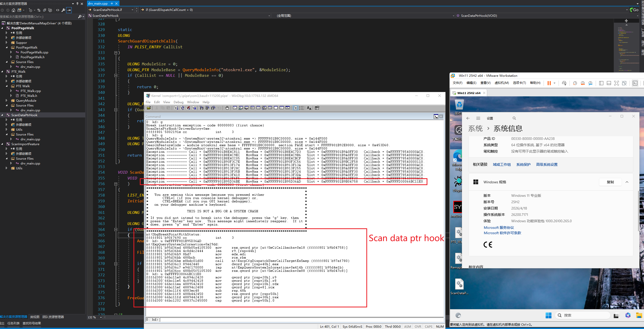Open 系统保护 link
Viewport: 644px width, 329px height.
click(523, 164)
